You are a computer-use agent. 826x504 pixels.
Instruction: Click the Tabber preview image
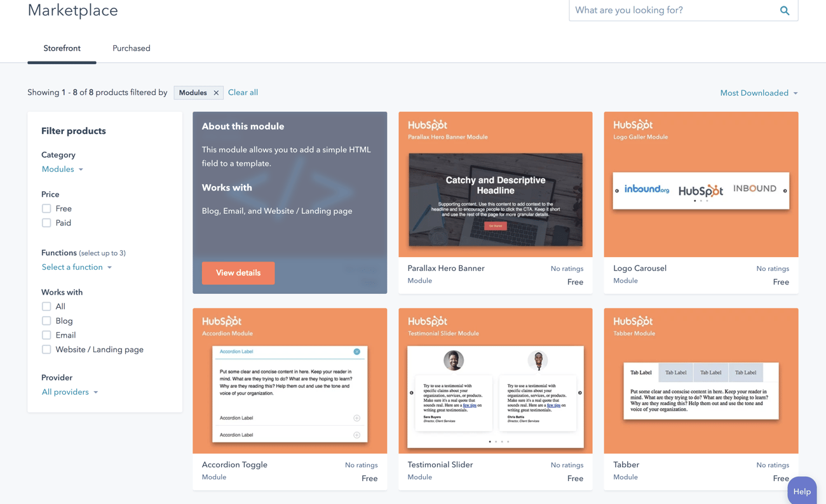pyautogui.click(x=701, y=391)
